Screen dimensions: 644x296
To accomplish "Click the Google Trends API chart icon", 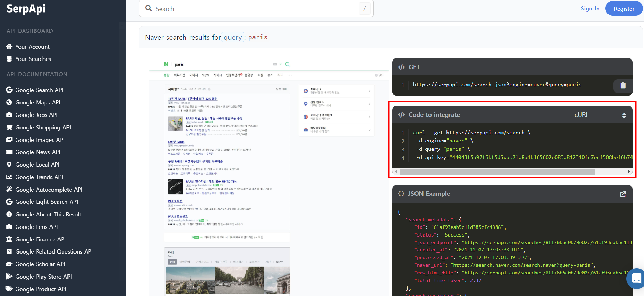I will (9, 177).
